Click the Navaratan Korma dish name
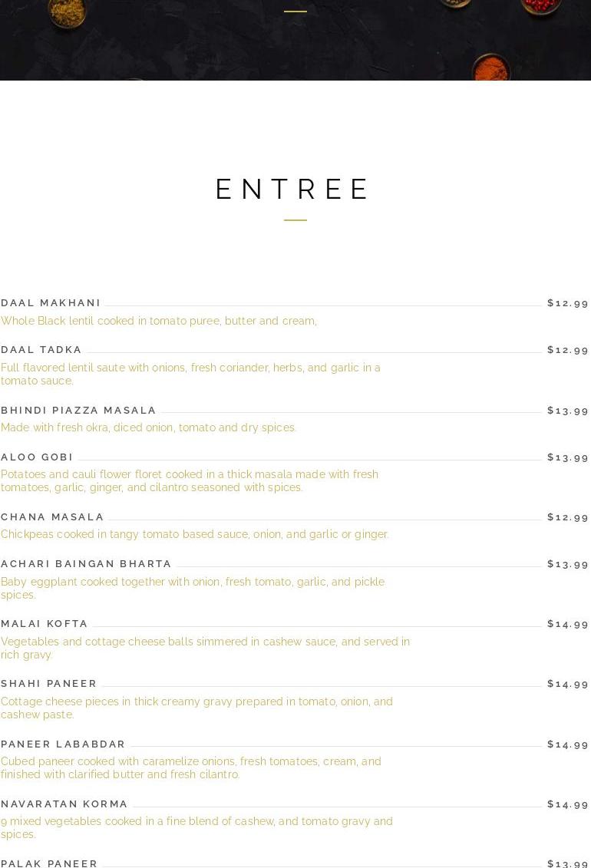 (x=64, y=804)
